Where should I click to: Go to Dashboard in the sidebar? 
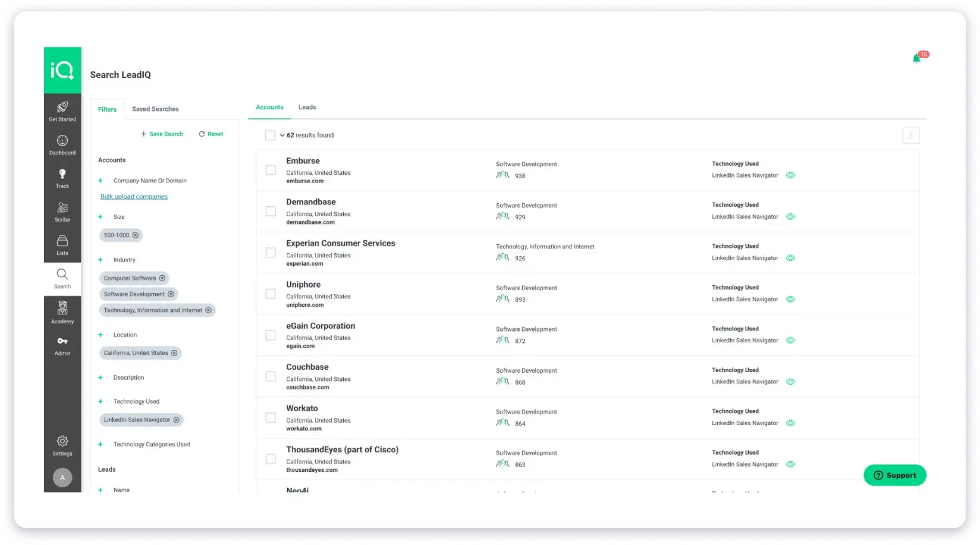pos(62,145)
